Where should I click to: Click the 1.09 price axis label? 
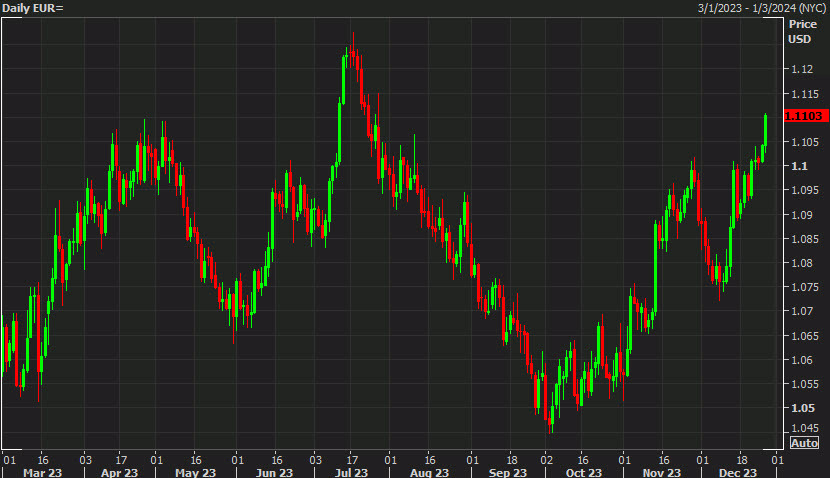(802, 215)
